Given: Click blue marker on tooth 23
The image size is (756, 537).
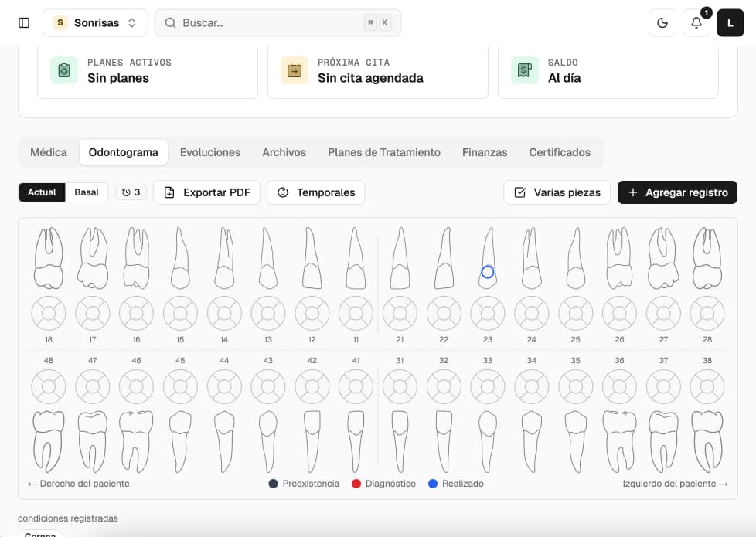Looking at the screenshot, I should pyautogui.click(x=488, y=272).
